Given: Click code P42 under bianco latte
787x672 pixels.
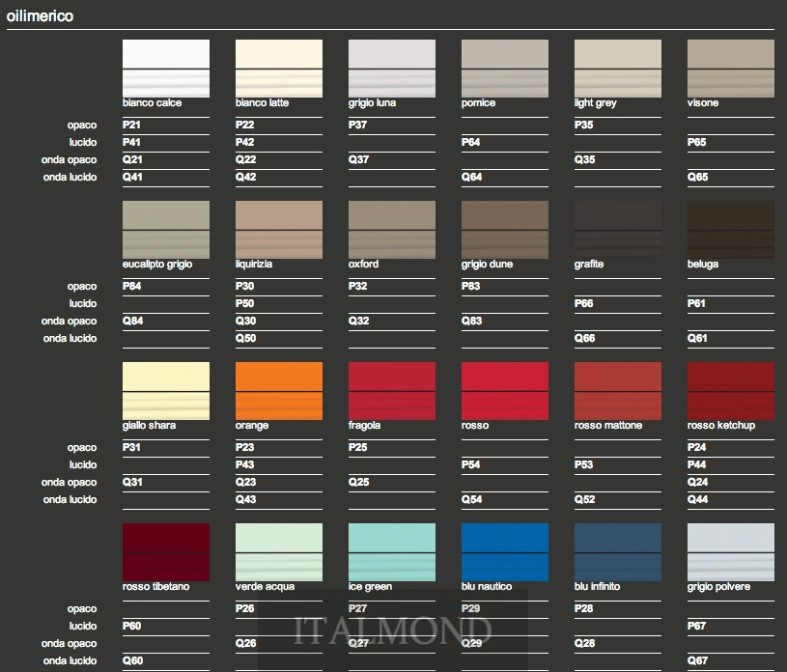Looking at the screenshot, I should [245, 142].
